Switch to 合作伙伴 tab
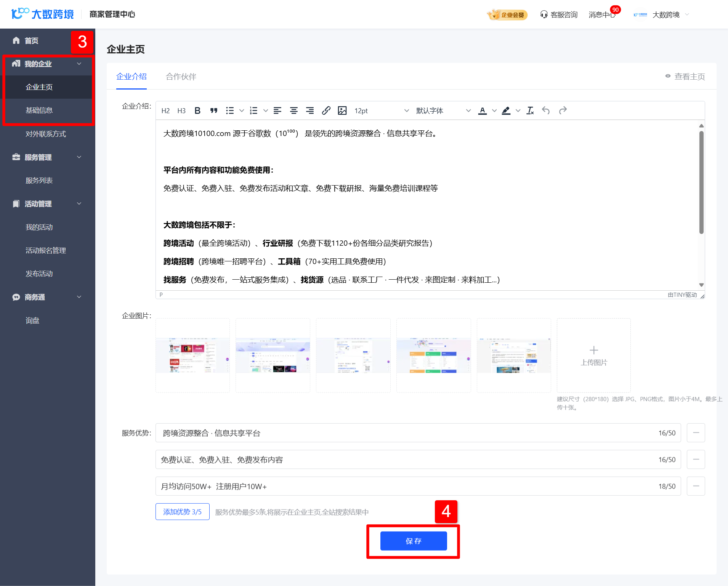Viewport: 728px width, 586px height. tap(181, 77)
